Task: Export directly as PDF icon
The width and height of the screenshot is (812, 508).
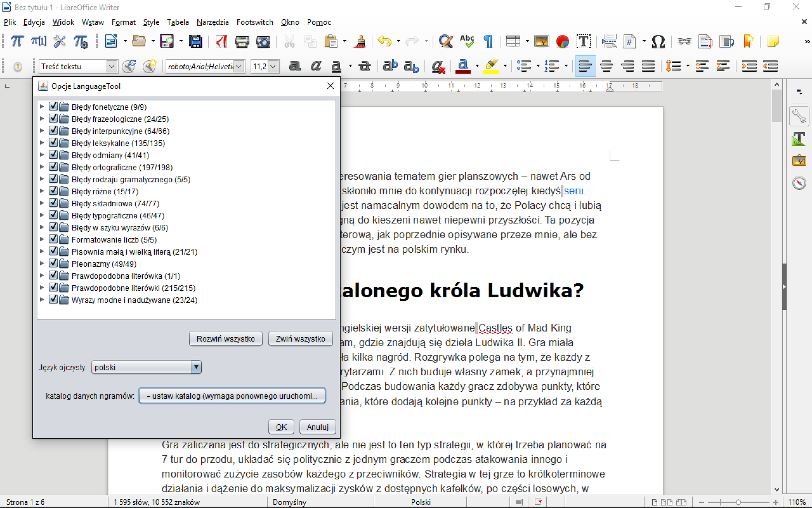Action: 221,42
